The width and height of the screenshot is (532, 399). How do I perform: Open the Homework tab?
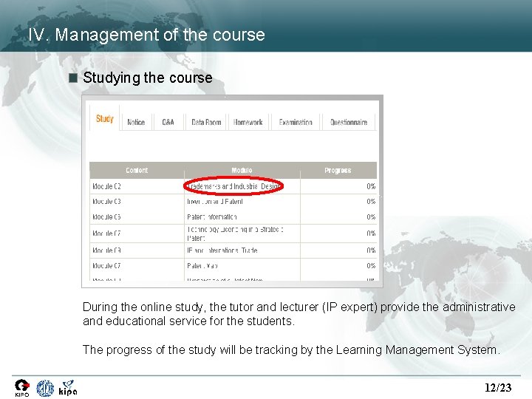(x=248, y=122)
